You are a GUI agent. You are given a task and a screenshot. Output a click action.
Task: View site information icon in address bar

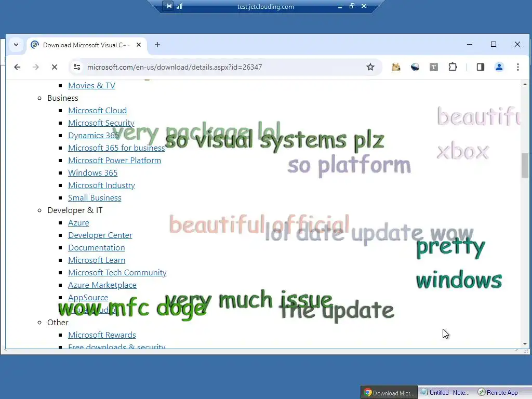coord(77,67)
